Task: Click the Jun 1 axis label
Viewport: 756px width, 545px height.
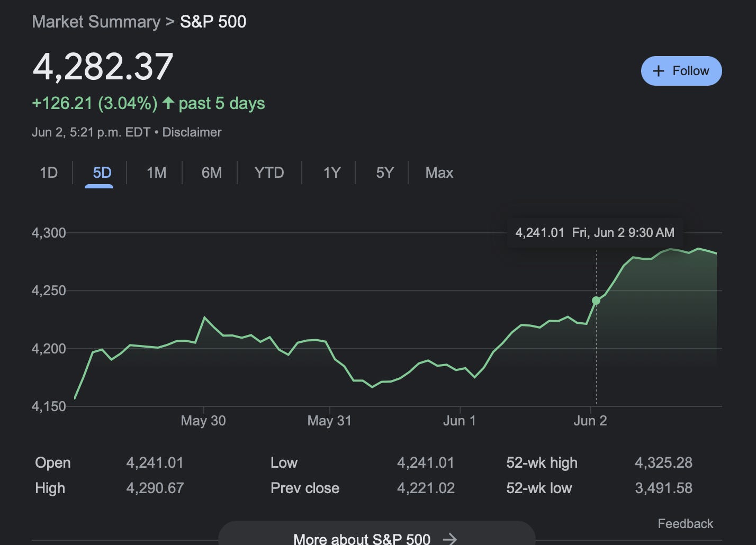Action: tap(460, 421)
